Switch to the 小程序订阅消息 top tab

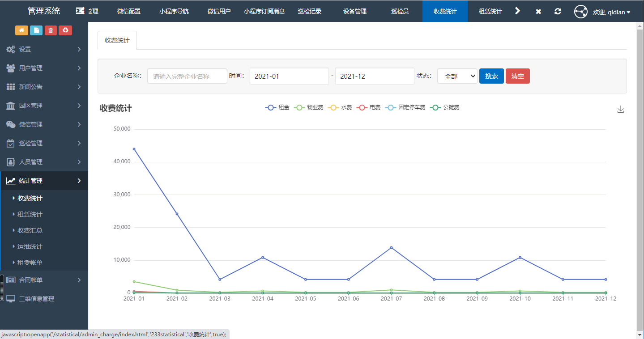pos(264,11)
